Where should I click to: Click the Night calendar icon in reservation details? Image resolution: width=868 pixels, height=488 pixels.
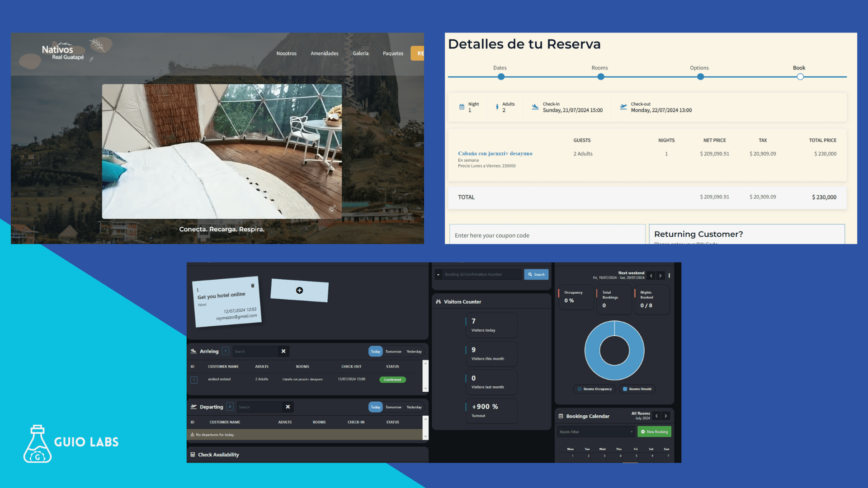point(462,107)
